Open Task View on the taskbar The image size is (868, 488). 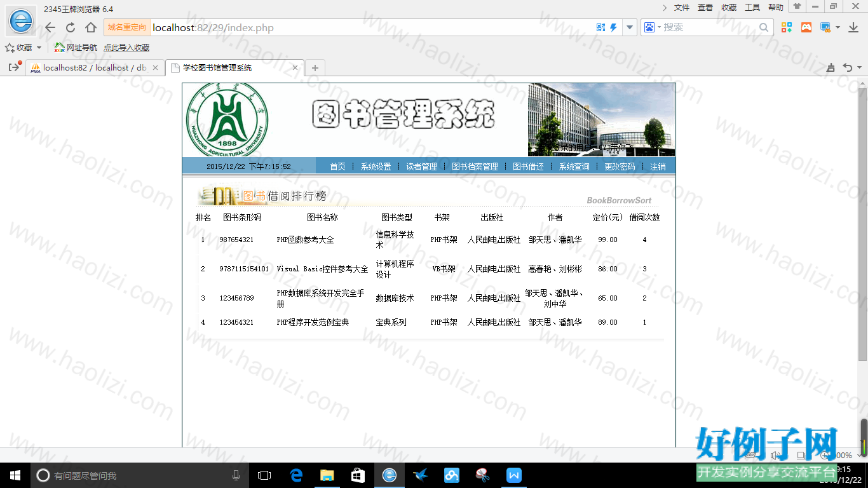pos(264,475)
